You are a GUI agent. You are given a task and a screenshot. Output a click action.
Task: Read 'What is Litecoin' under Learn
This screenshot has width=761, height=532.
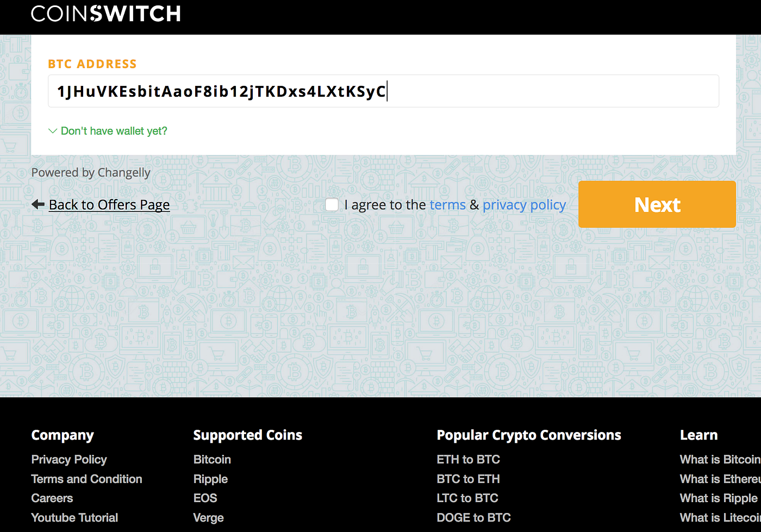point(720,518)
